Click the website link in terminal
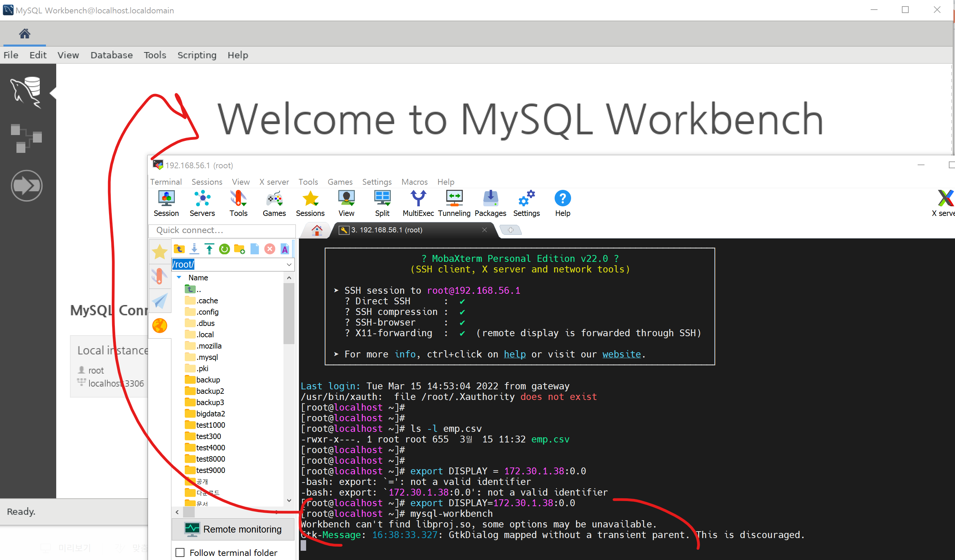 click(621, 354)
